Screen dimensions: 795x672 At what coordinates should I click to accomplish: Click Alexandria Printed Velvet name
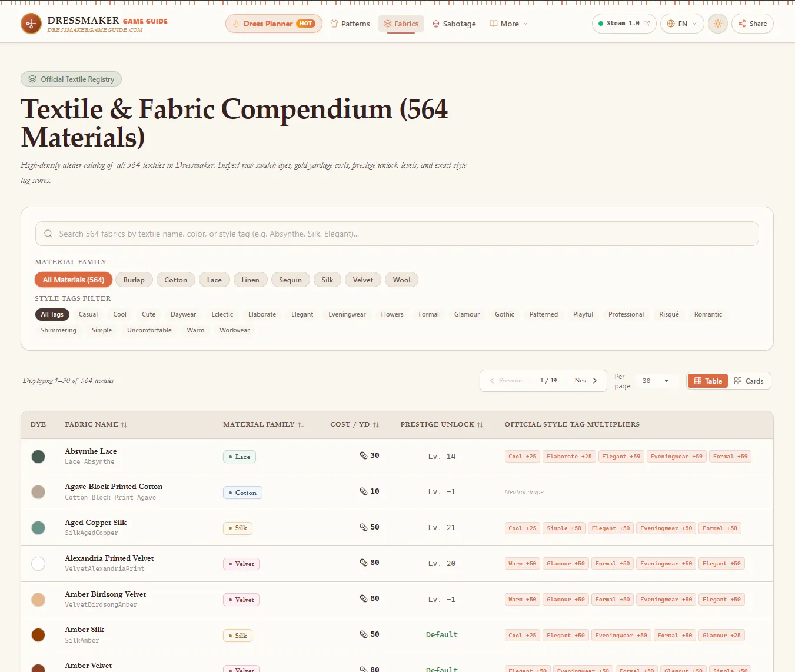(x=109, y=558)
